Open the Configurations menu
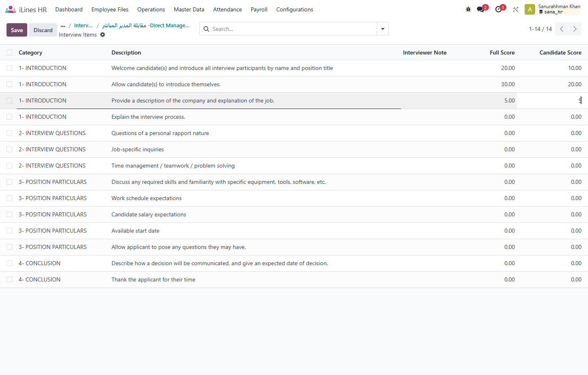The image size is (588, 375). [x=295, y=9]
